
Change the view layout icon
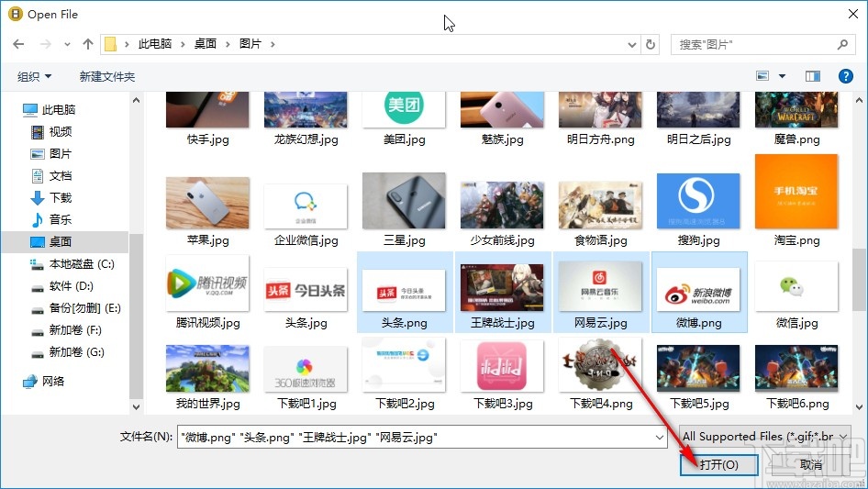click(762, 76)
